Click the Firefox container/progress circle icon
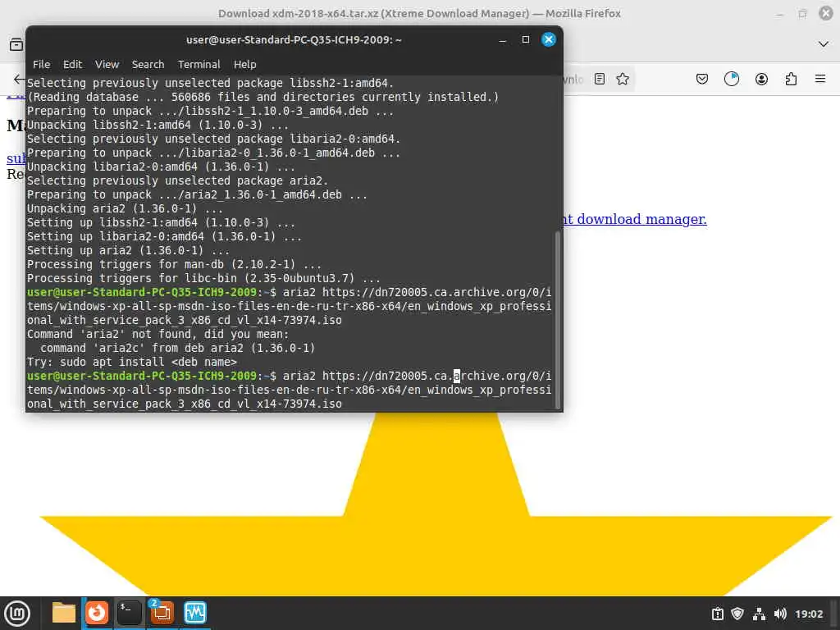This screenshot has height=630, width=840. 731,80
